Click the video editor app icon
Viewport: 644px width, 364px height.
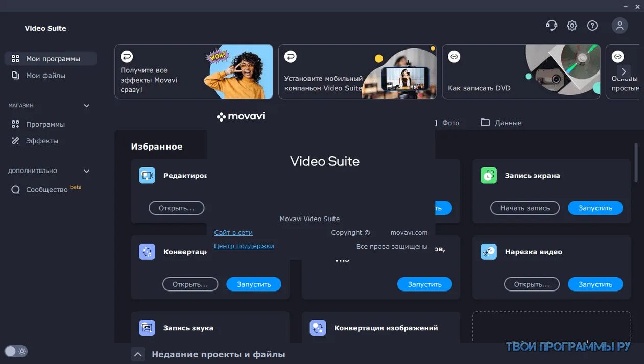tap(147, 176)
